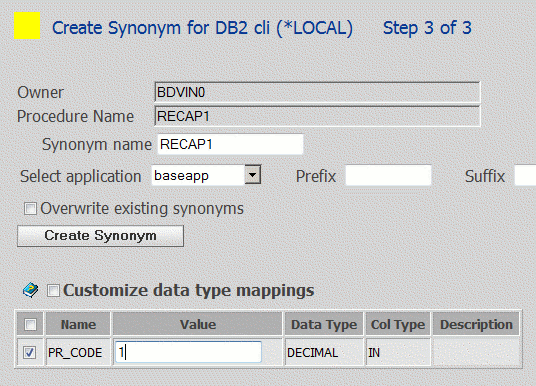
Task: Click the Overwrite existing synonyms label
Action: pos(142,209)
